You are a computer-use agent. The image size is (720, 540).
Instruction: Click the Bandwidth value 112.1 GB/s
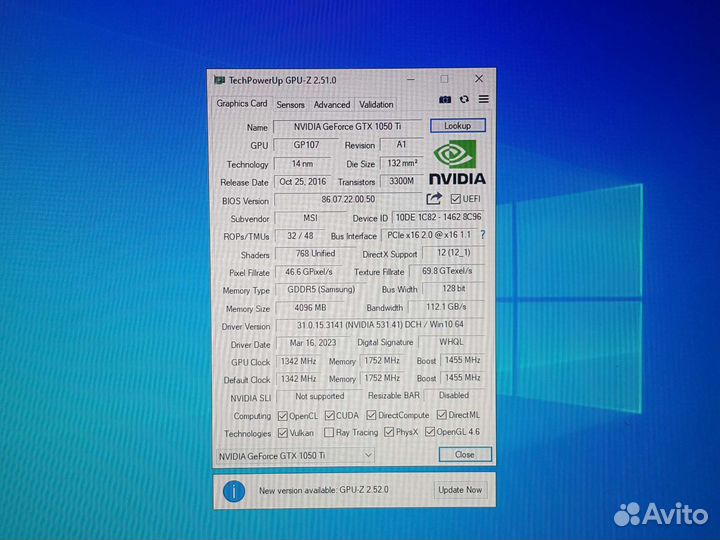tap(446, 307)
